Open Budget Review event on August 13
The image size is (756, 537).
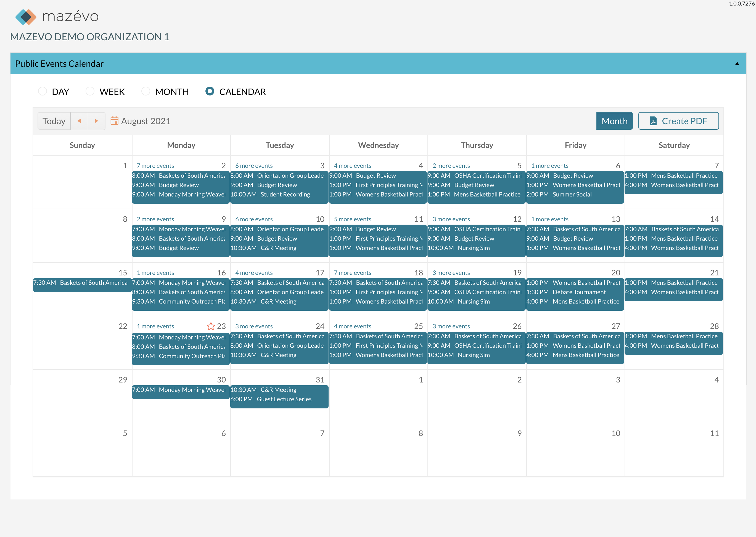575,238
